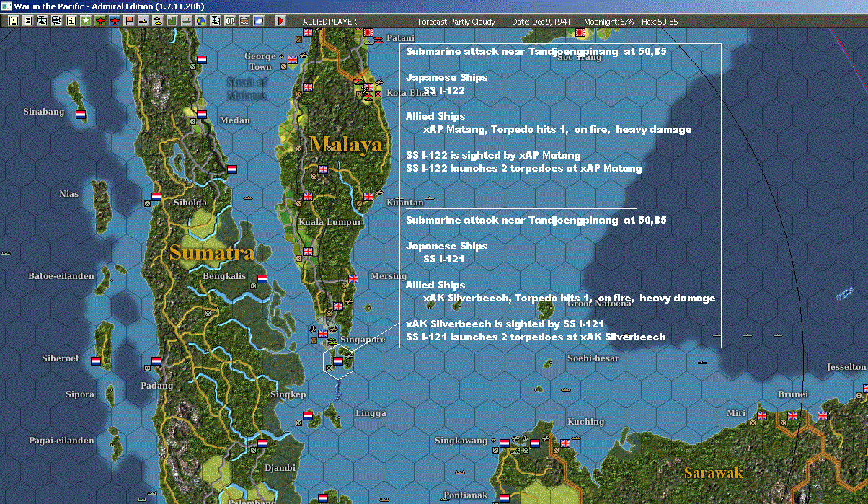Click the info 'i' toolbar icon

71,21
